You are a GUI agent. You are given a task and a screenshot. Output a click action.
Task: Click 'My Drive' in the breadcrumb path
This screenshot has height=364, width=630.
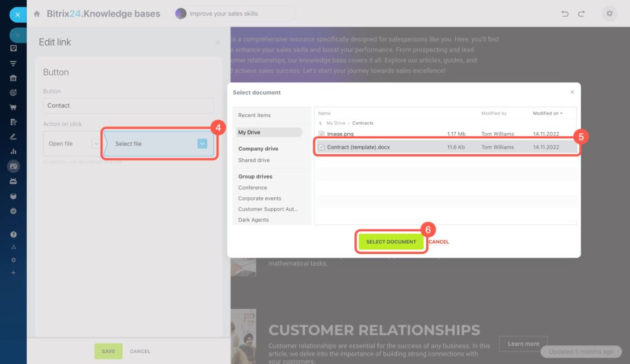click(x=335, y=123)
